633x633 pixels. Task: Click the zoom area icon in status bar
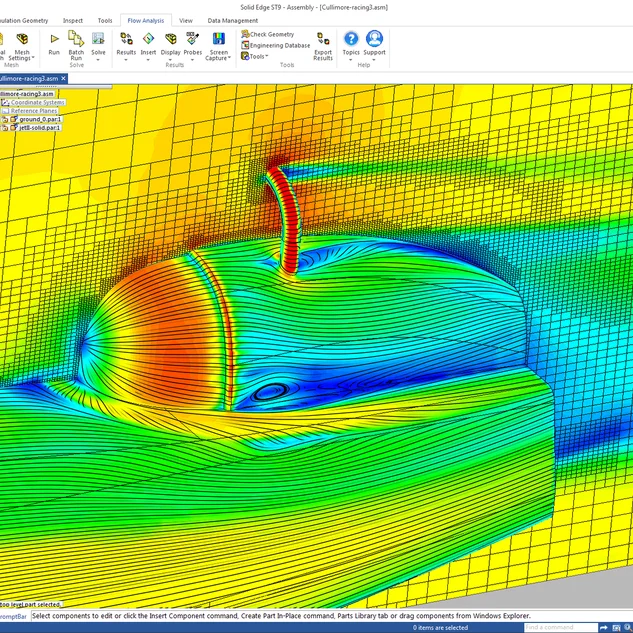(x=616, y=628)
